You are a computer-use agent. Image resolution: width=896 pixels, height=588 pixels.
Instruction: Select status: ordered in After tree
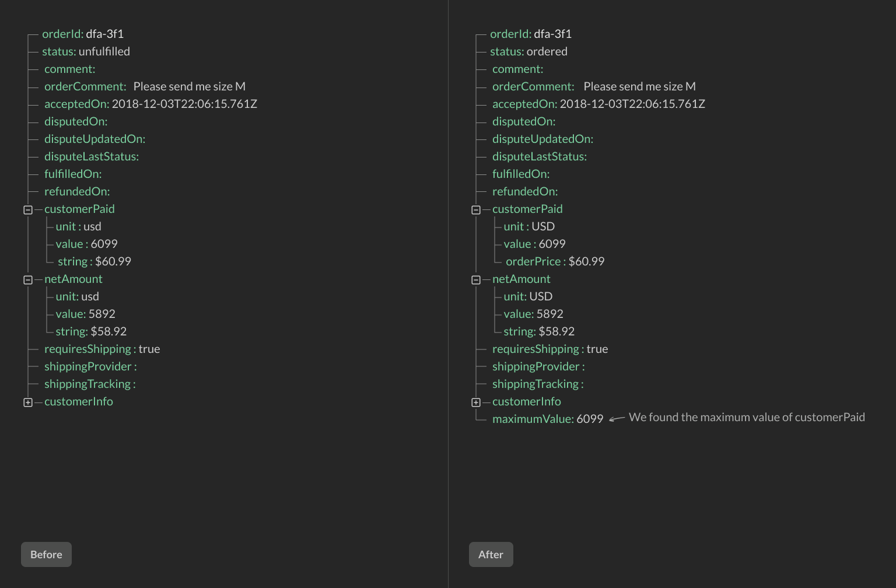click(x=528, y=51)
